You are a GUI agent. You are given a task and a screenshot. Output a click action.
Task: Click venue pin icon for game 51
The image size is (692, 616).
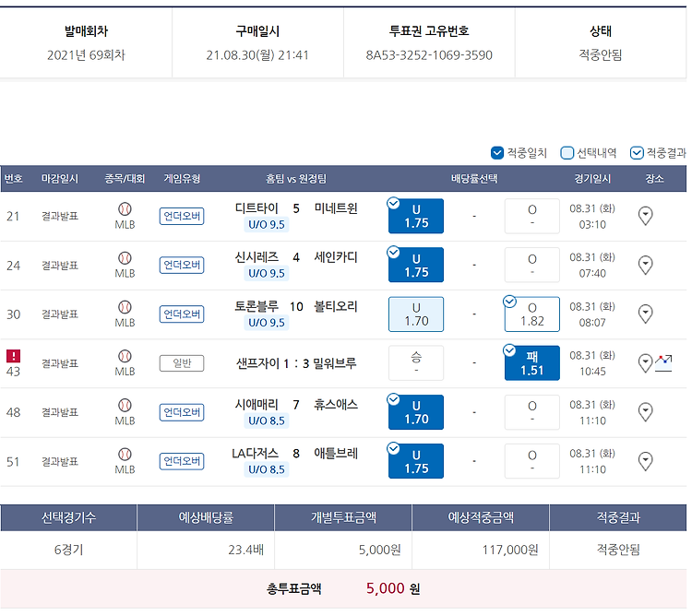point(646,461)
